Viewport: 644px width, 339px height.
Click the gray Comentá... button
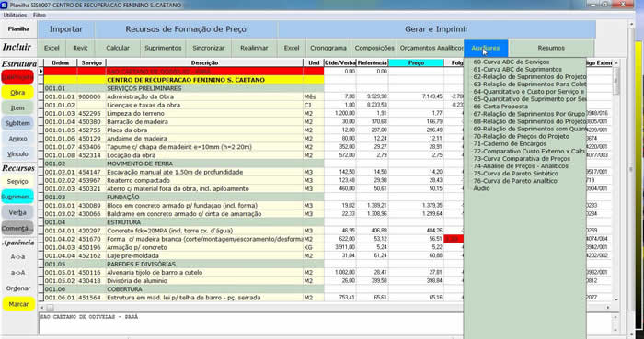click(17, 228)
